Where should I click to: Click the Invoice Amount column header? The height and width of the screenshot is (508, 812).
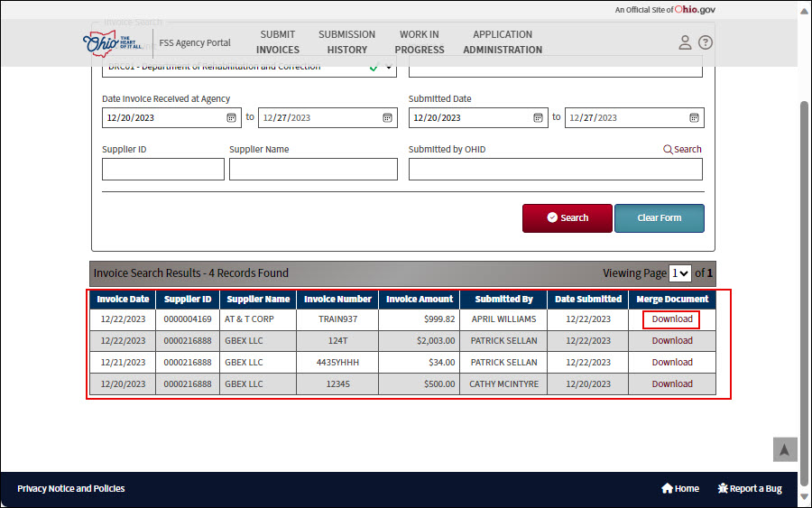coord(420,300)
